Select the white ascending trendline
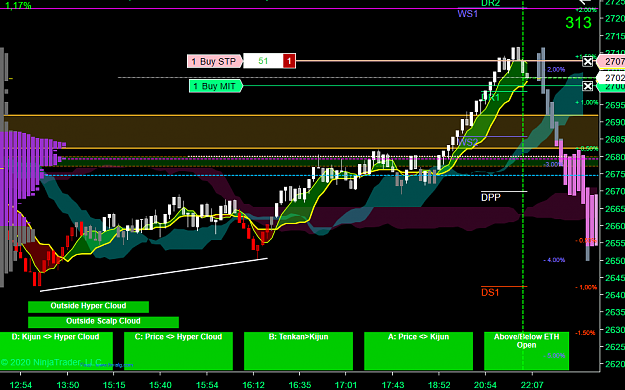The height and width of the screenshot is (390, 625). point(154,275)
